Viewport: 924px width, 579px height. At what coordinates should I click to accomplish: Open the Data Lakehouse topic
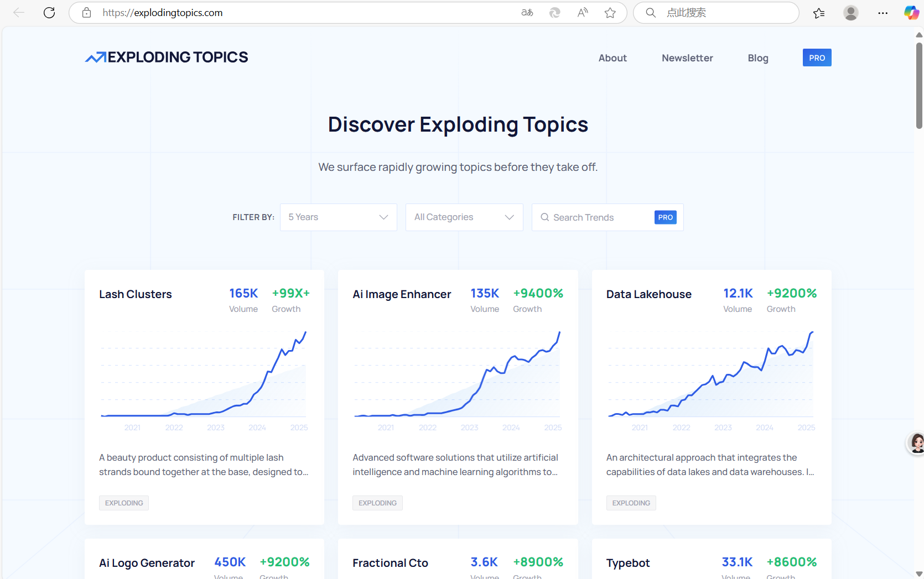click(x=649, y=294)
